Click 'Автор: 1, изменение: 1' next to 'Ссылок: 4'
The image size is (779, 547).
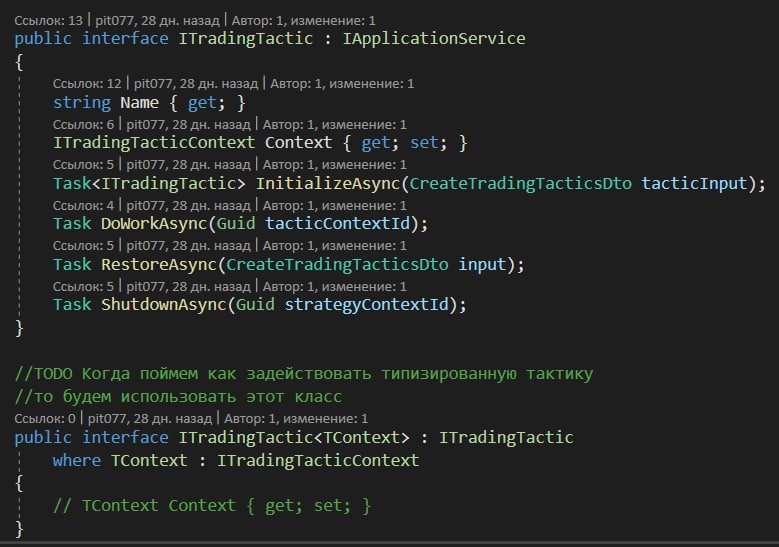[x=334, y=205]
